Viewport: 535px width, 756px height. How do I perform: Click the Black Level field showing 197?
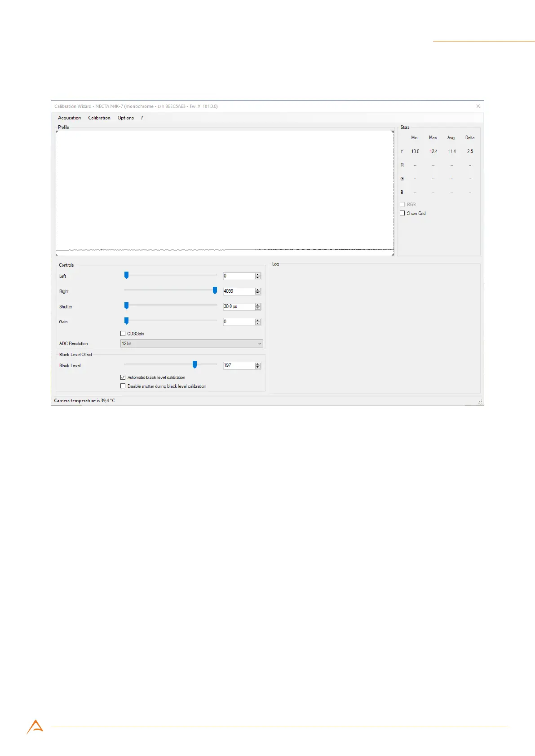click(239, 365)
